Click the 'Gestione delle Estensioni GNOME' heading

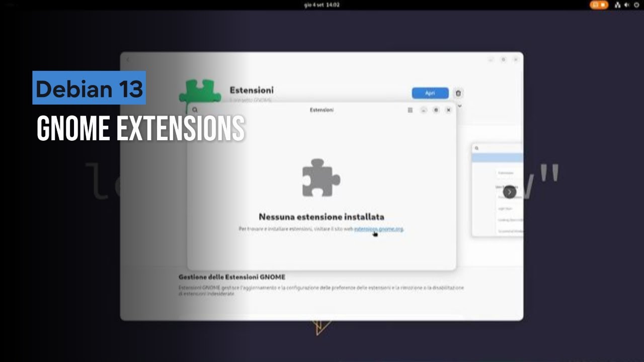tap(232, 277)
